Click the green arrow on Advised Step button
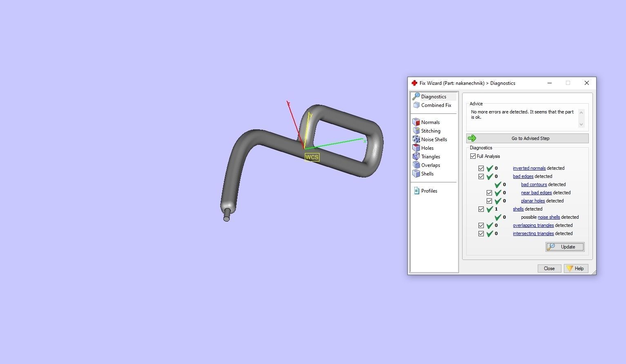The height and width of the screenshot is (364, 626). tap(472, 138)
